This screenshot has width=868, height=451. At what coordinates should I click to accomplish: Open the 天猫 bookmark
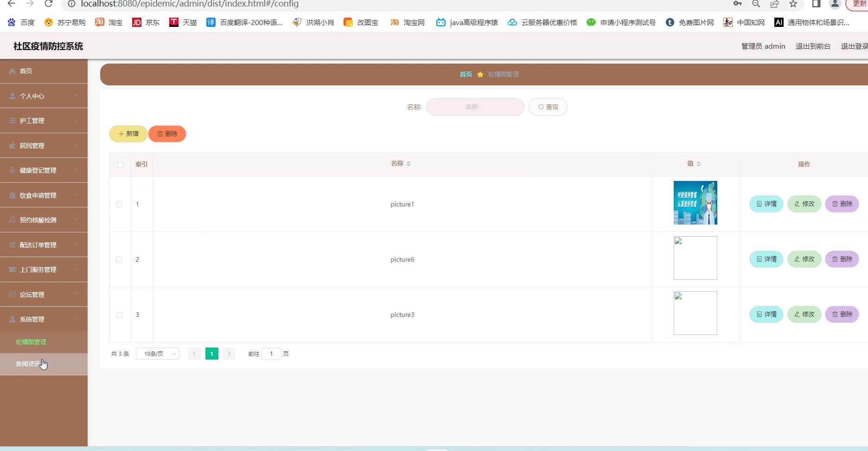pyautogui.click(x=183, y=22)
